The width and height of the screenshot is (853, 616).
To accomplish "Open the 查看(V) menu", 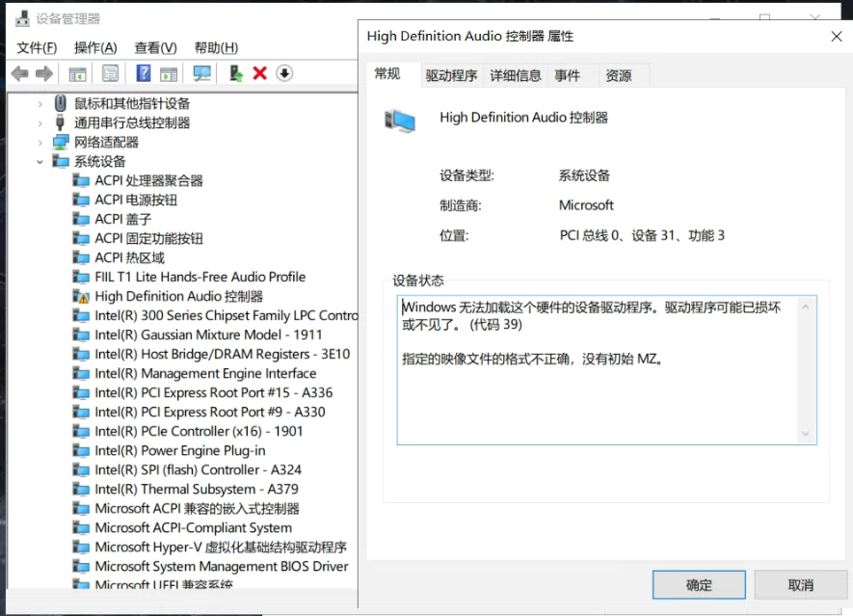I will click(x=155, y=48).
